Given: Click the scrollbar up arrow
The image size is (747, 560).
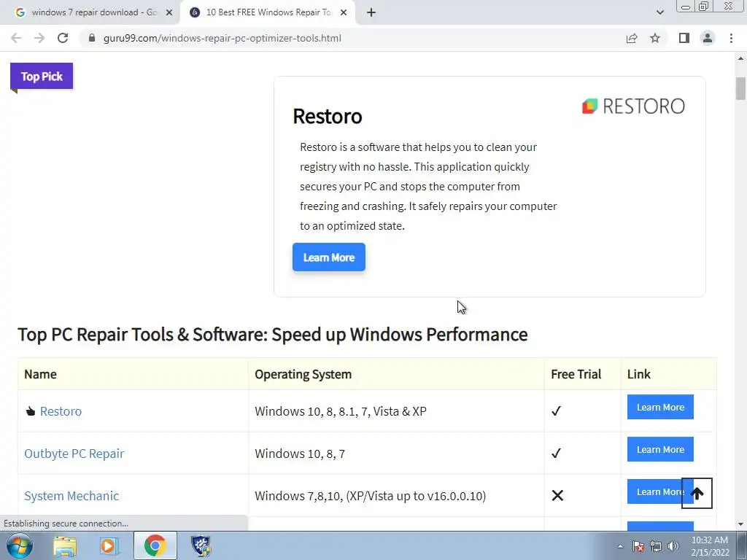Looking at the screenshot, I should point(740,58).
